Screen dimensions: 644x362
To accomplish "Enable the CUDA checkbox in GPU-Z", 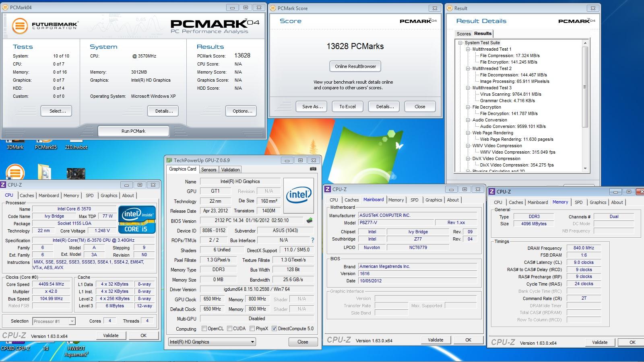I will click(229, 329).
